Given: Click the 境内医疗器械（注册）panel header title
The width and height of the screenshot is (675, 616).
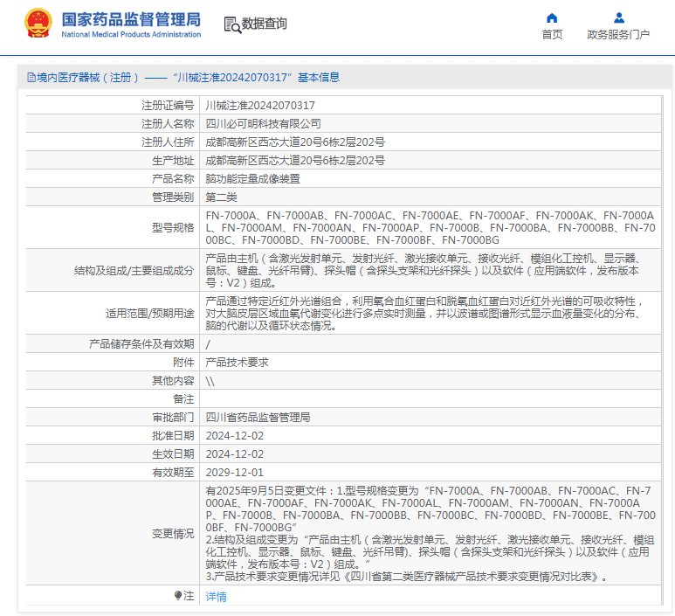Looking at the screenshot, I should 87,78.
